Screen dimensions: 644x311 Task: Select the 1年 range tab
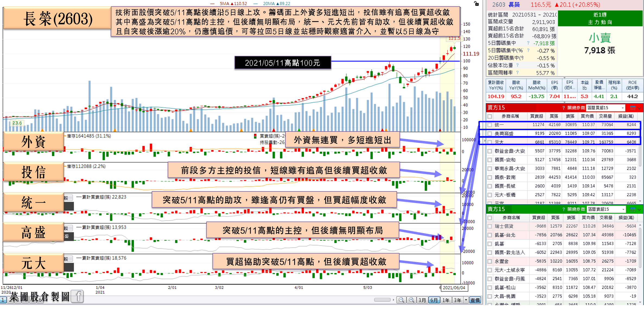446,300
